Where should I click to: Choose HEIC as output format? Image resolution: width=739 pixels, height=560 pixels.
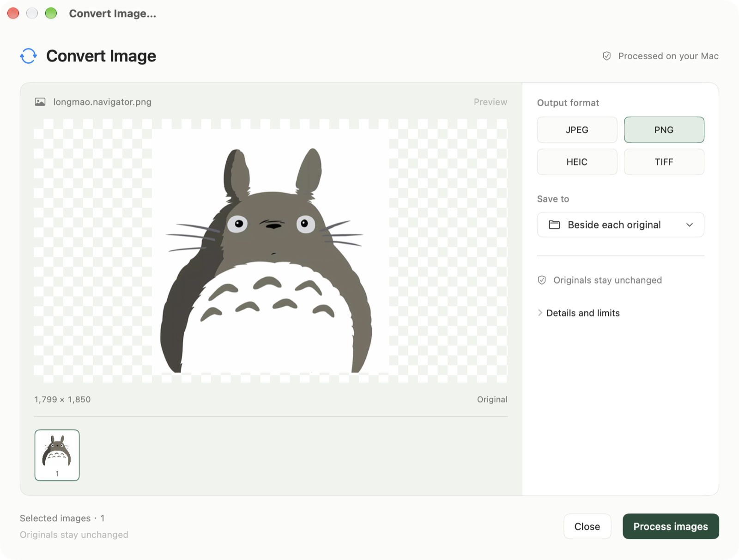pyautogui.click(x=577, y=162)
